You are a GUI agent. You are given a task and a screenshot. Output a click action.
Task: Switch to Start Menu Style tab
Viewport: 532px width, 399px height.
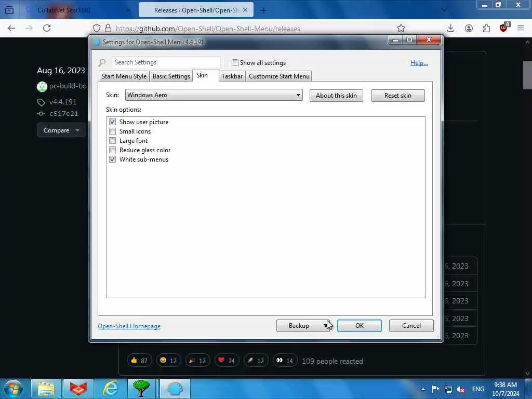124,76
